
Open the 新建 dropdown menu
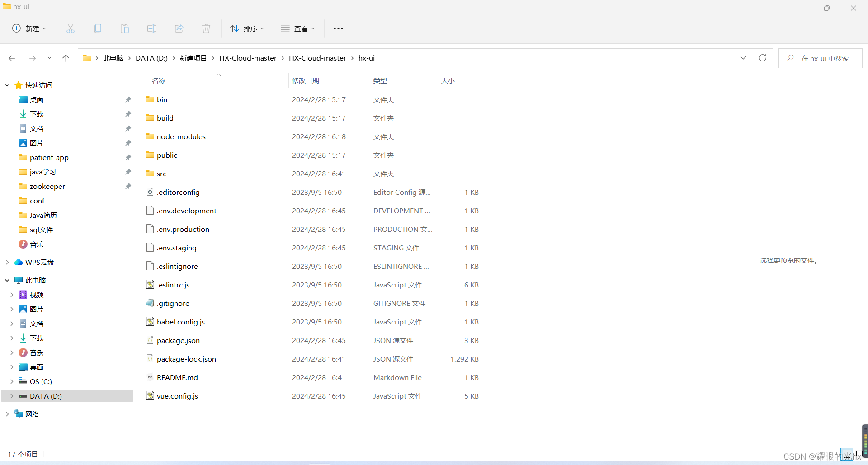point(29,28)
